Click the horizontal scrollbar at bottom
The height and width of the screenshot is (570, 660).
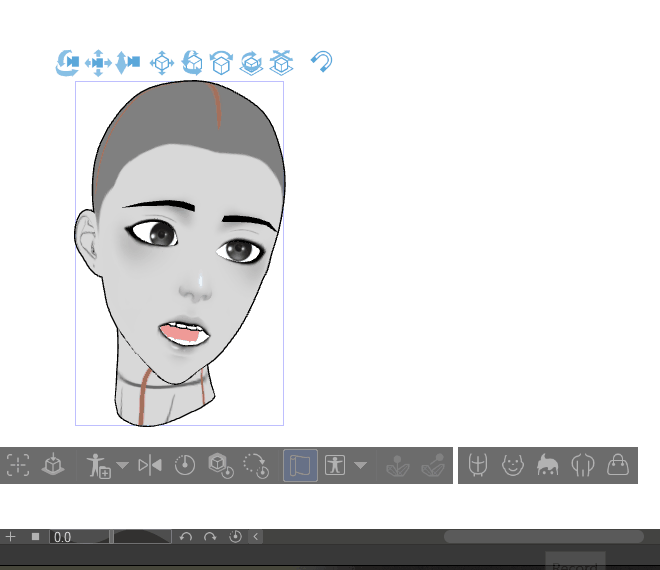click(x=544, y=537)
